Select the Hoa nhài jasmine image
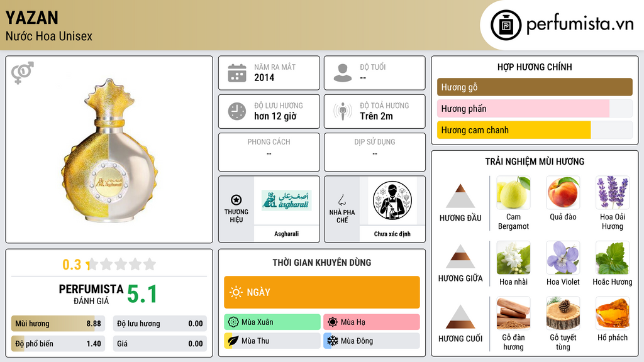The image size is (644, 362). point(513,257)
